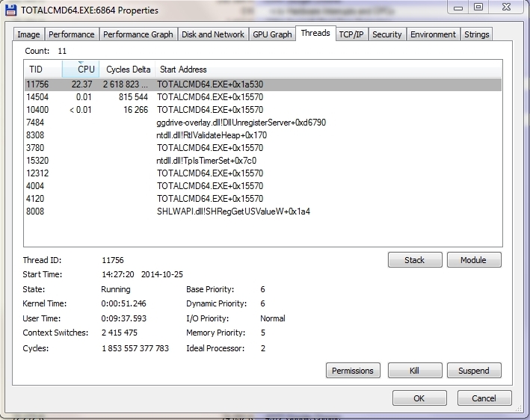The width and height of the screenshot is (530, 420).
Task: Select thread 3780 row
Action: tap(263, 148)
